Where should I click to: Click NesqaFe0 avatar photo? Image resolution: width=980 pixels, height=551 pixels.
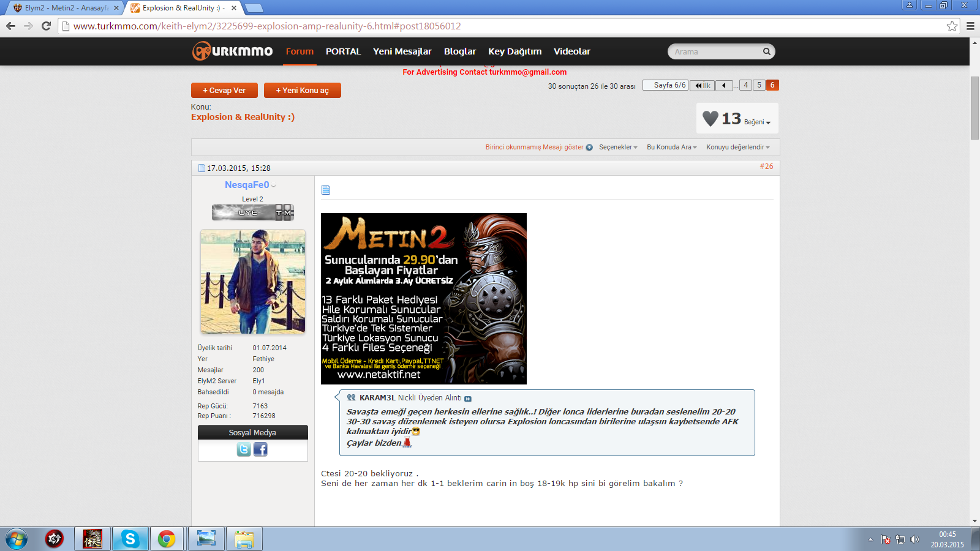[252, 282]
